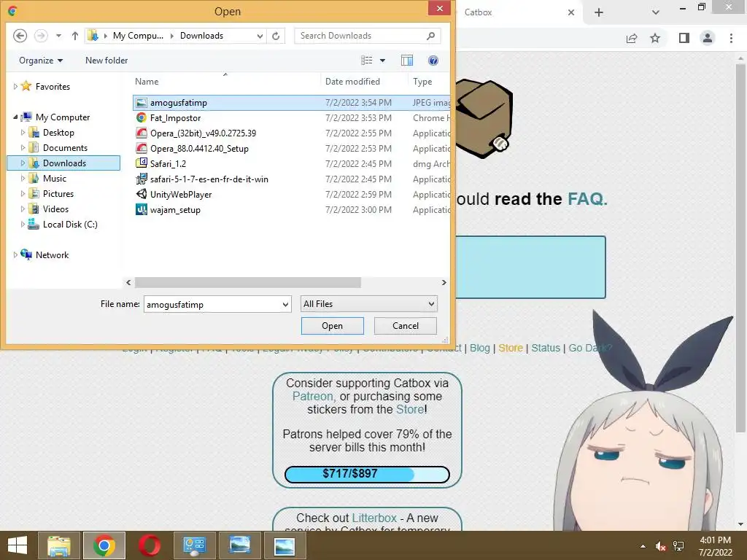
Task: Open the recent locations arrow beside Forward
Action: point(58,36)
